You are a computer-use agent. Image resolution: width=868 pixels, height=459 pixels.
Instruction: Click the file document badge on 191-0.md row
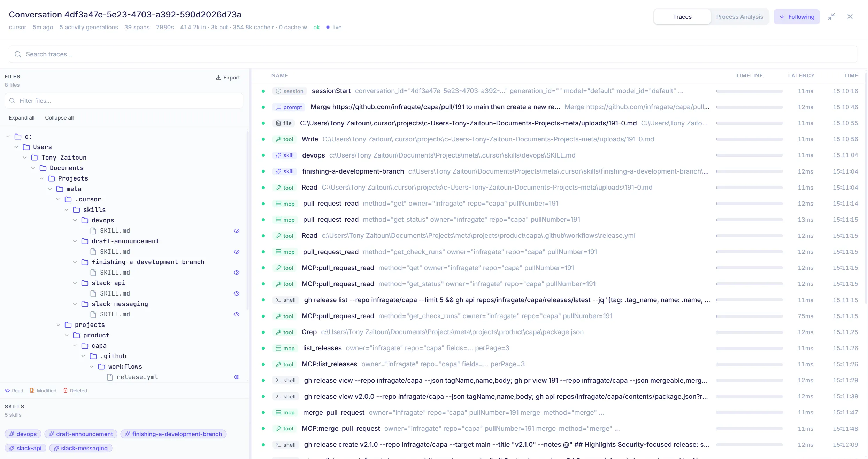coord(284,123)
